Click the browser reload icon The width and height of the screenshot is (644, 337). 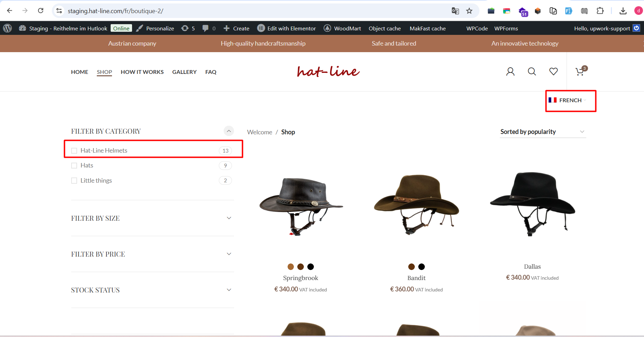(x=41, y=11)
